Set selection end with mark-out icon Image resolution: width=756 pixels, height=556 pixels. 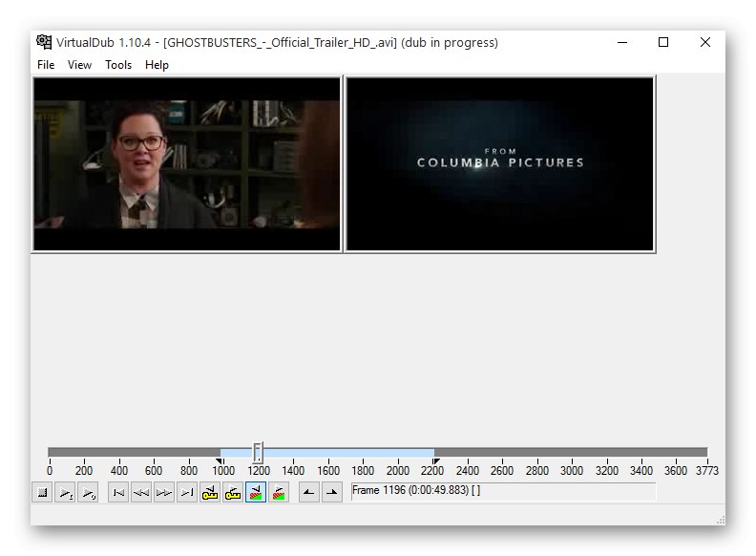point(332,493)
